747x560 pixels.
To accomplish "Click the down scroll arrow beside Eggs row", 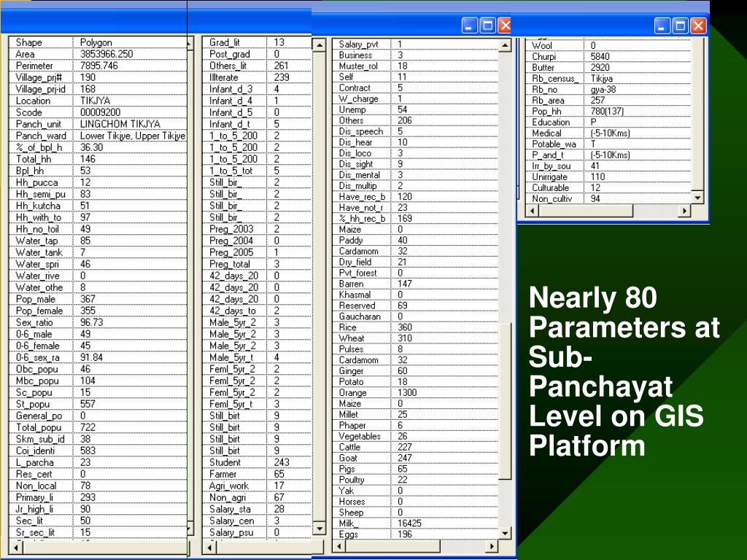I will (505, 533).
